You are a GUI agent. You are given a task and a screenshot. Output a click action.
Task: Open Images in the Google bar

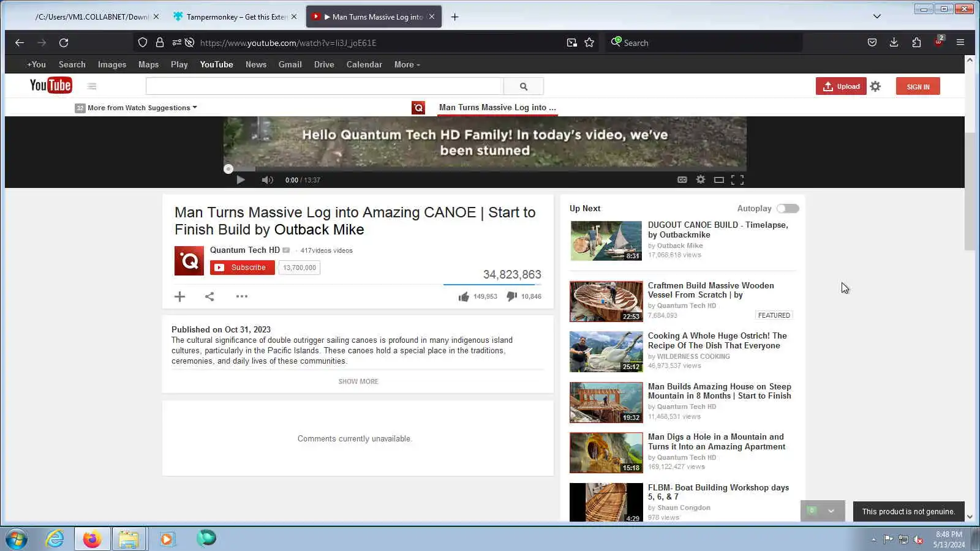point(112,65)
